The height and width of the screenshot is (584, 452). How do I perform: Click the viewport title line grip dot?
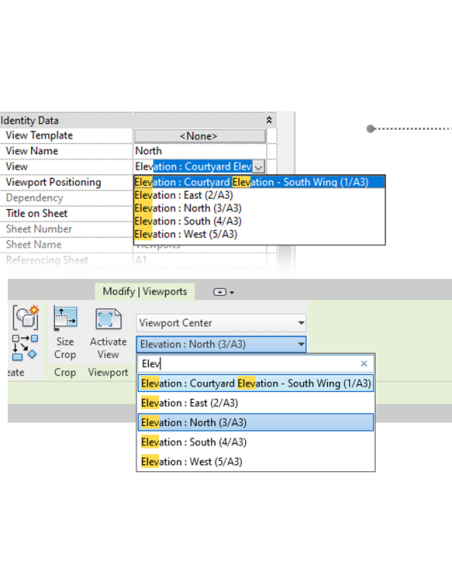[370, 128]
